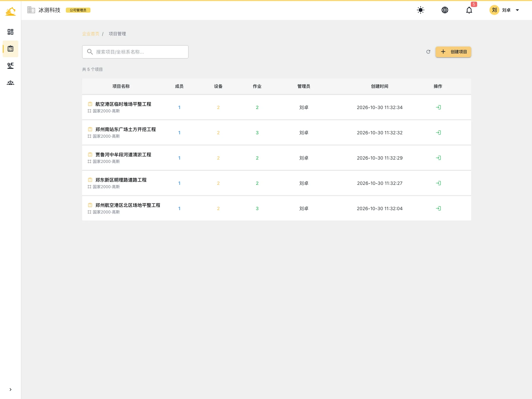
Task: Open the members group sidebar icon
Action: [10, 83]
